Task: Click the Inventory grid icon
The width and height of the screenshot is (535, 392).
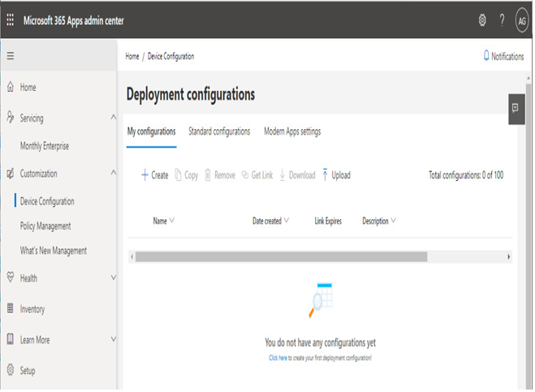Action: (x=11, y=308)
